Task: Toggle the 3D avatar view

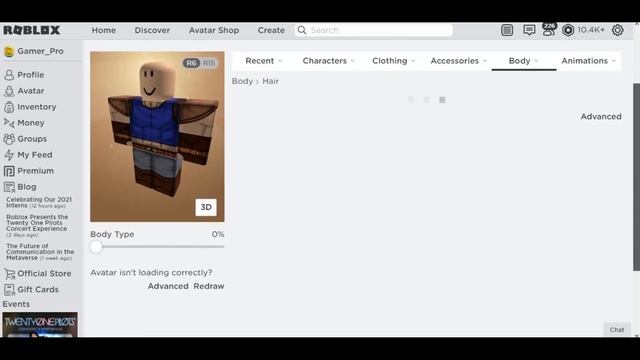Action: pos(206,207)
